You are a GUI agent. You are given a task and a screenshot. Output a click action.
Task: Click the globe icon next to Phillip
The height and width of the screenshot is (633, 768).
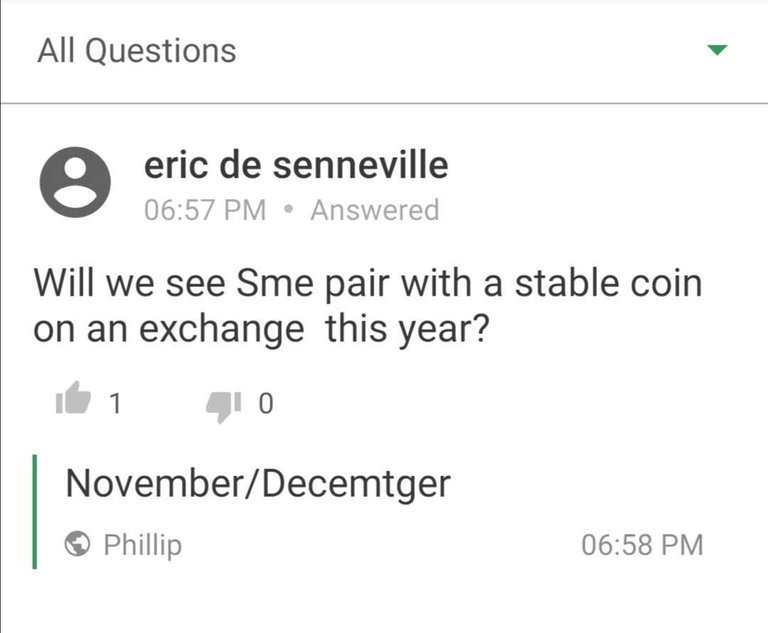(77, 544)
